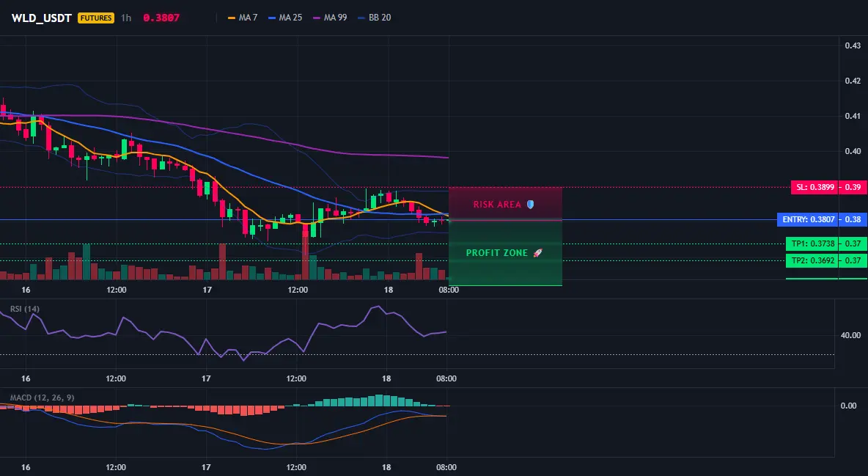Click the 40.00 RSI axis value
Screen dimensions: 868x476
click(850, 335)
